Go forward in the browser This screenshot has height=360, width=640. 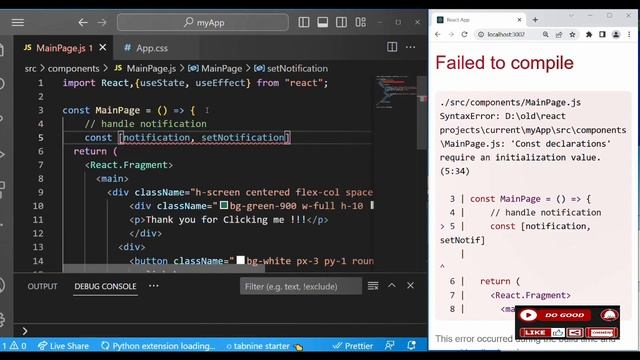tap(451, 35)
